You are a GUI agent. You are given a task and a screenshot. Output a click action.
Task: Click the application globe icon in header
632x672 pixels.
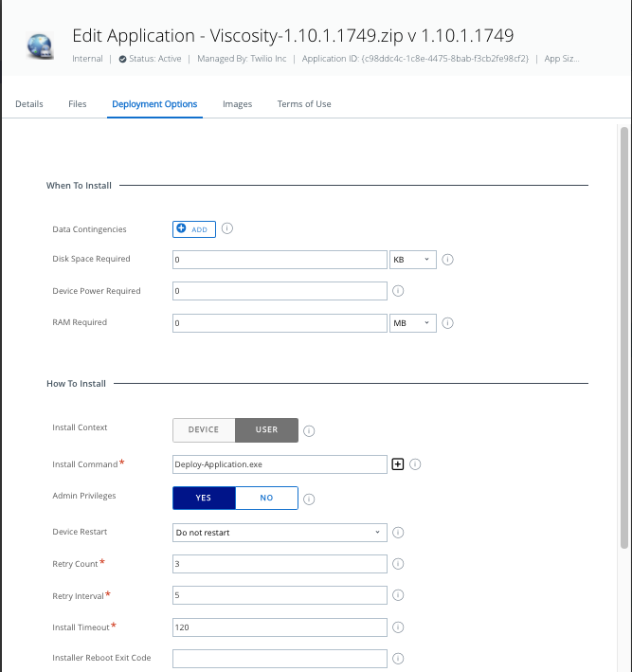[x=40, y=45]
